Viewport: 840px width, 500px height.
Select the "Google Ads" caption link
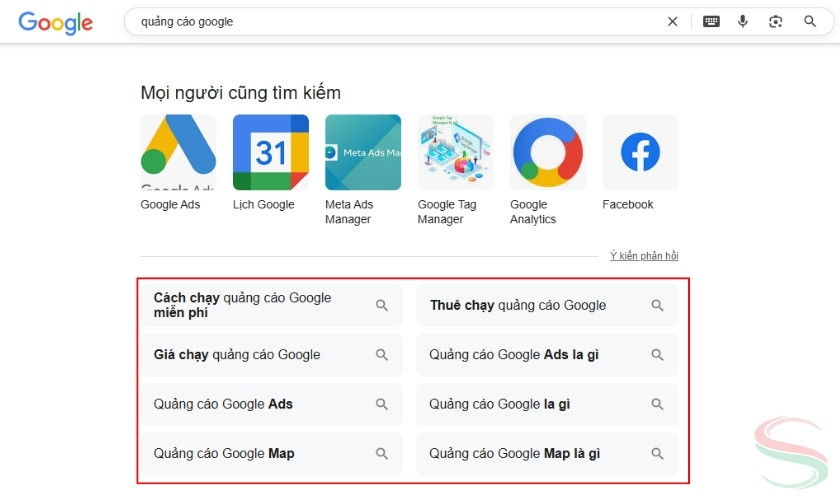(x=170, y=204)
